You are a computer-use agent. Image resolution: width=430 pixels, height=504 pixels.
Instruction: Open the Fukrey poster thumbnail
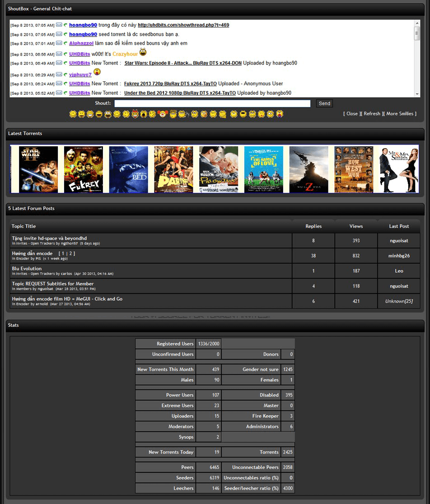pyautogui.click(x=83, y=169)
